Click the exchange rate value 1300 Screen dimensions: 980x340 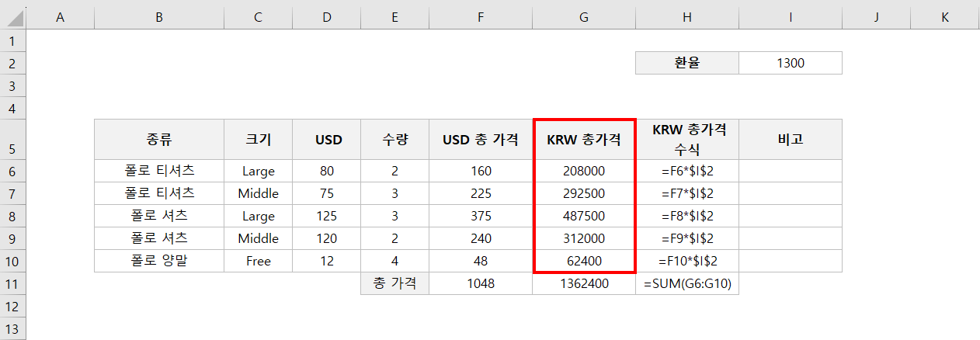tap(790, 63)
